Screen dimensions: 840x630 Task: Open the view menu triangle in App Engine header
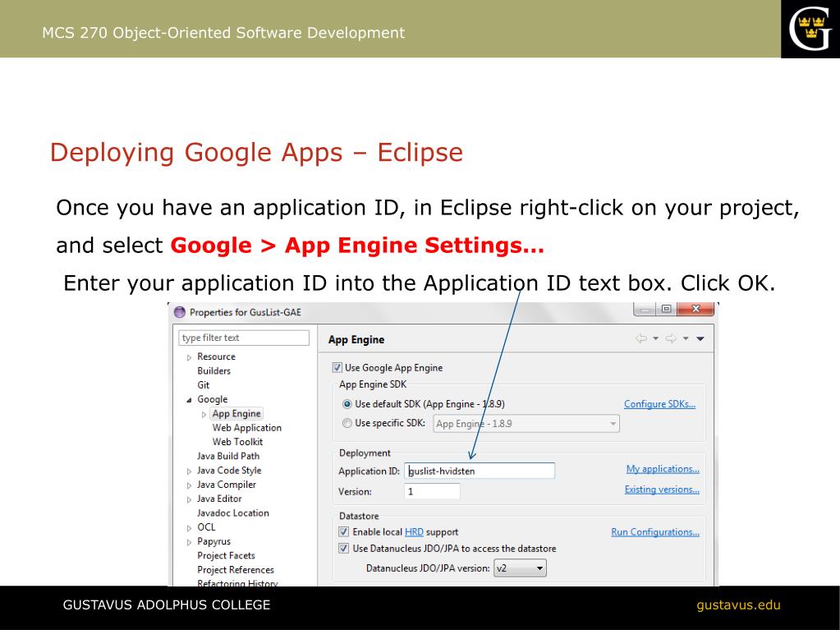coord(700,338)
